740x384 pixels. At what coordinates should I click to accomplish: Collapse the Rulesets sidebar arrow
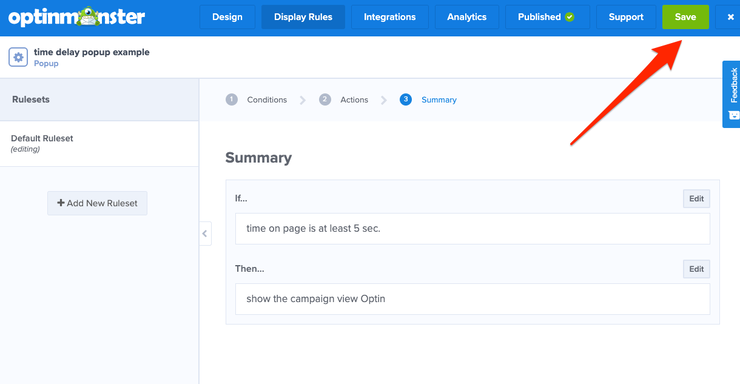[205, 234]
